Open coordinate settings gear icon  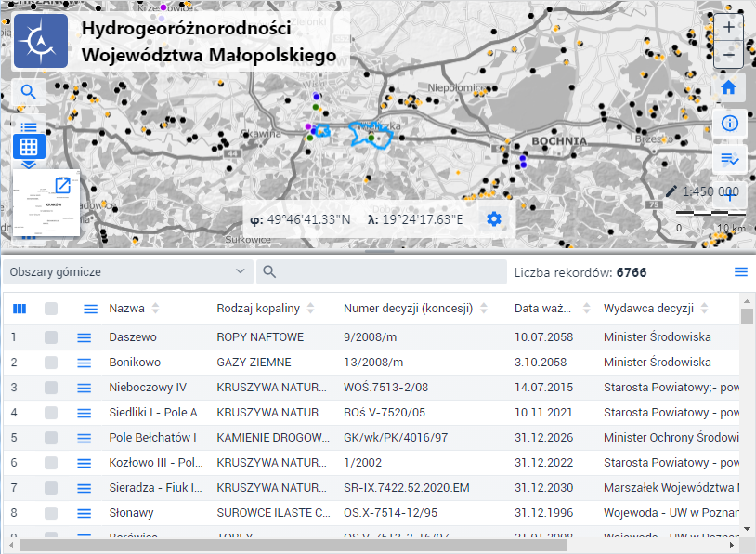[494, 219]
